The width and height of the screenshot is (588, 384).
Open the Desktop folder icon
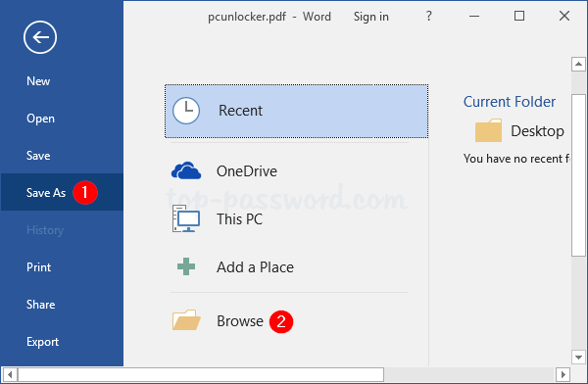point(488,130)
